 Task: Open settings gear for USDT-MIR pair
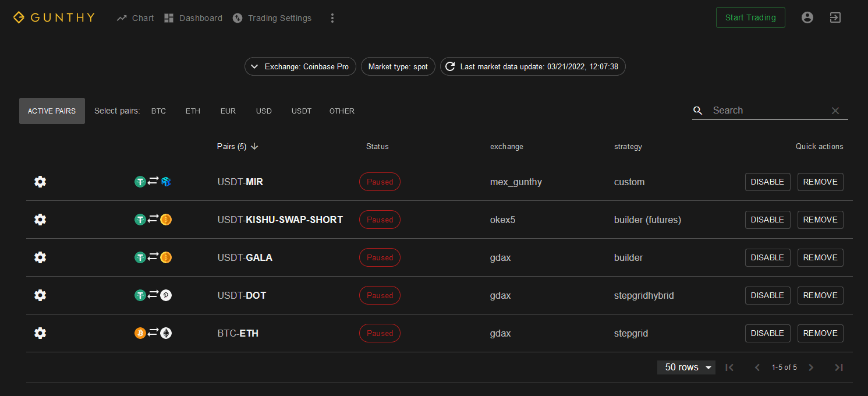tap(40, 182)
